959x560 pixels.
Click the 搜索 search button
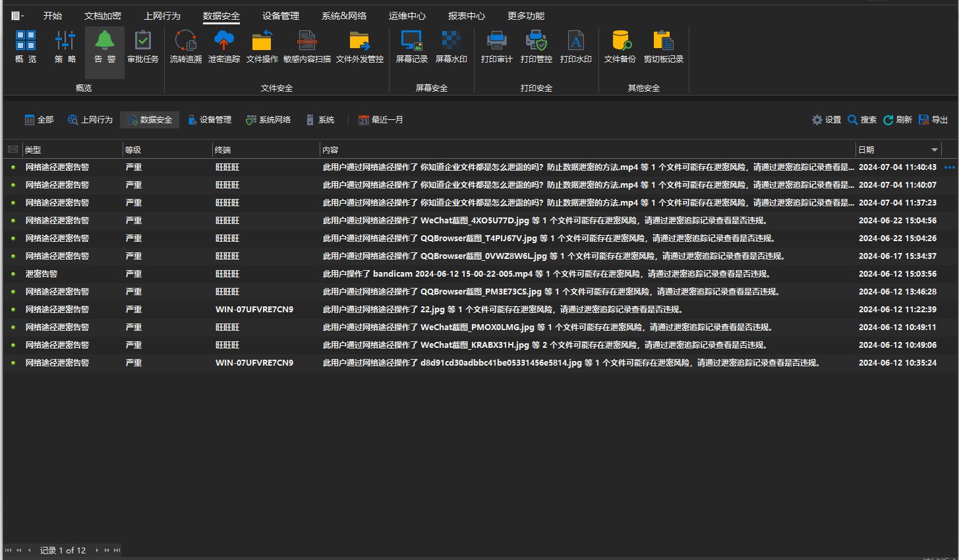point(862,120)
